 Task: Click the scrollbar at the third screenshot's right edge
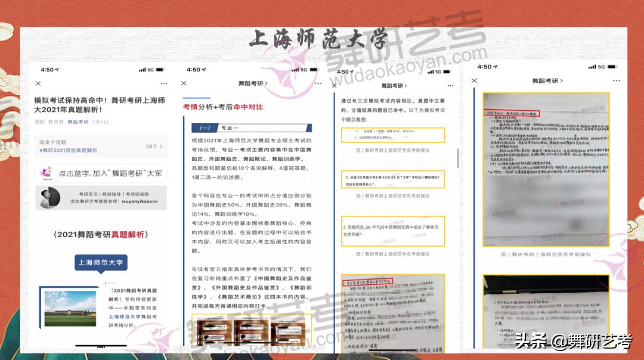tap(458, 158)
